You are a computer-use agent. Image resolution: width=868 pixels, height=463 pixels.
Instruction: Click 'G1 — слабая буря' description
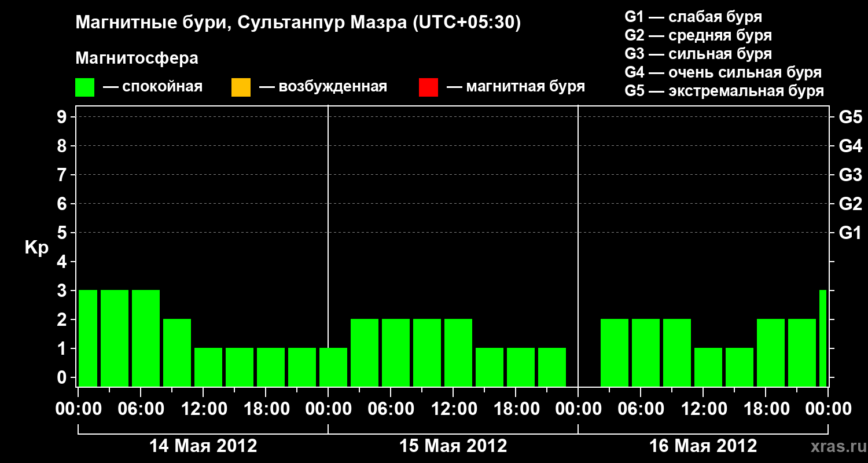pyautogui.click(x=693, y=17)
